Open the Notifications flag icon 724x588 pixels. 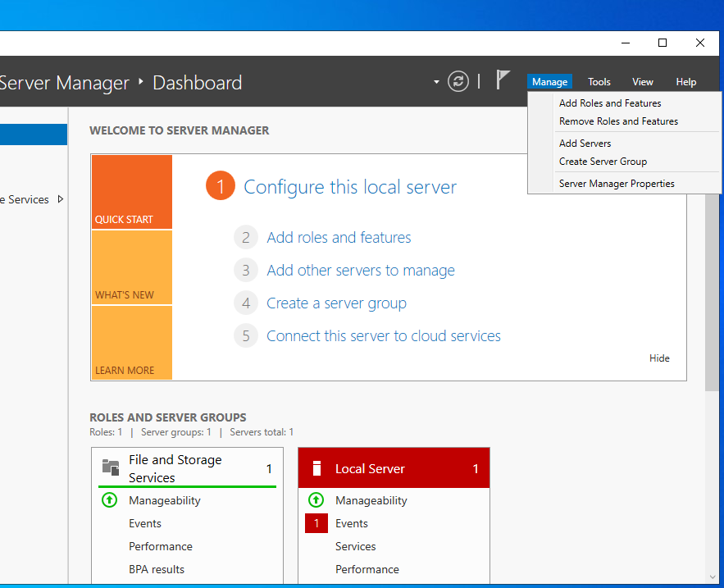[503, 80]
